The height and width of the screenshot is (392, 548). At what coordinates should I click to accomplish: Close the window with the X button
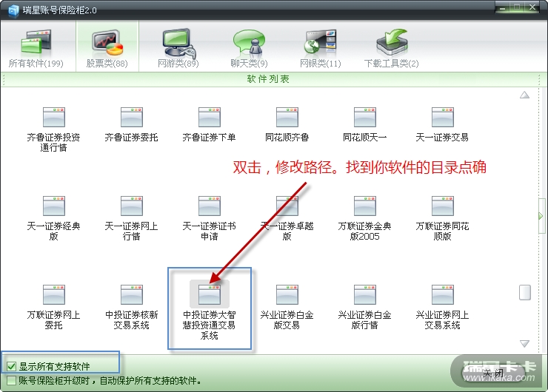533,7
